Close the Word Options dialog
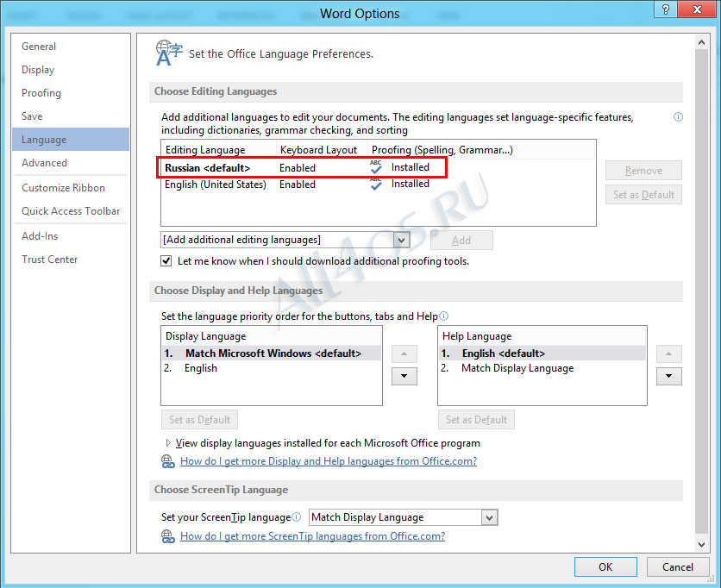 [x=697, y=9]
